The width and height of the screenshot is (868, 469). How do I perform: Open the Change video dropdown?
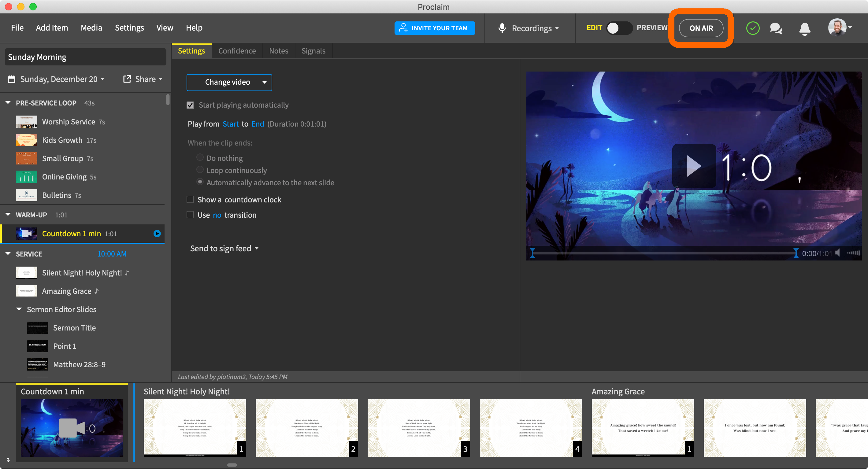pos(229,82)
